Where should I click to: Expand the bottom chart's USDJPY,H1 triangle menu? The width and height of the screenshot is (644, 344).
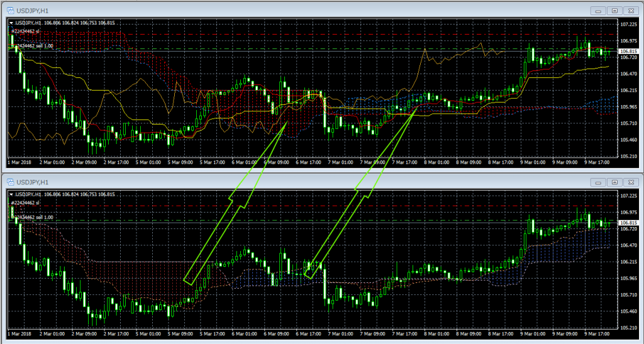(x=11, y=195)
